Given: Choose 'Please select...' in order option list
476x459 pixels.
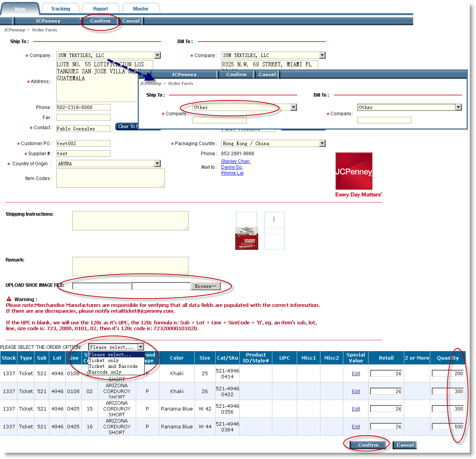Looking at the screenshot, I should (116, 355).
